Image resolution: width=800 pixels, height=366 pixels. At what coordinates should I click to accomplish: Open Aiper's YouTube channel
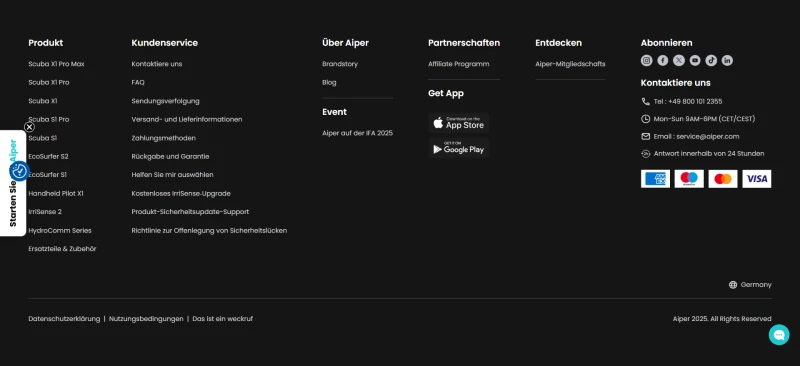[695, 61]
